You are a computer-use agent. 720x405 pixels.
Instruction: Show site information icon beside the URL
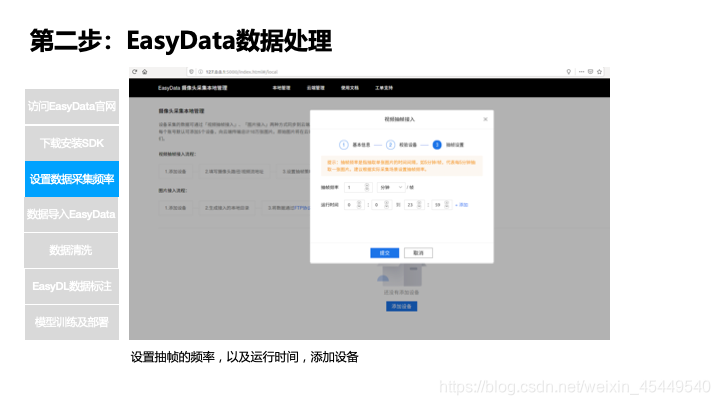[x=201, y=72]
